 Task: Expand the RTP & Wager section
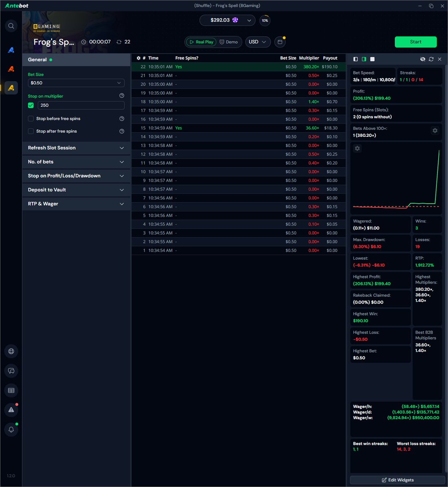point(76,204)
